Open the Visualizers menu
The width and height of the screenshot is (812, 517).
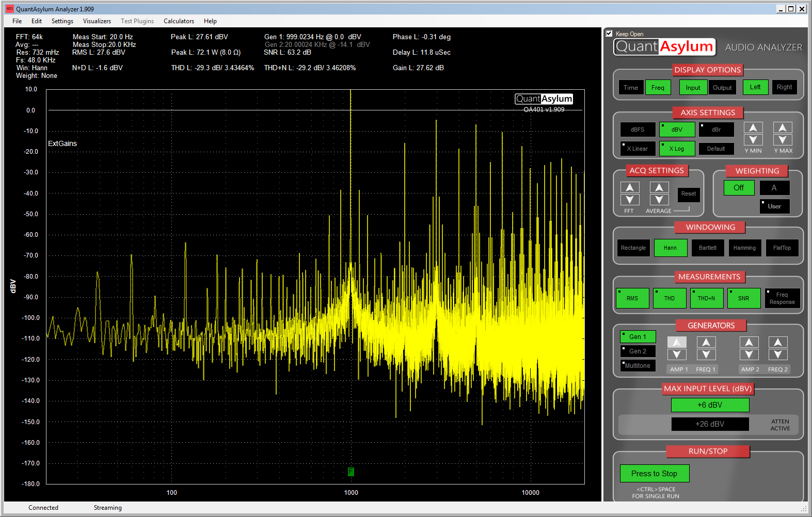click(97, 21)
